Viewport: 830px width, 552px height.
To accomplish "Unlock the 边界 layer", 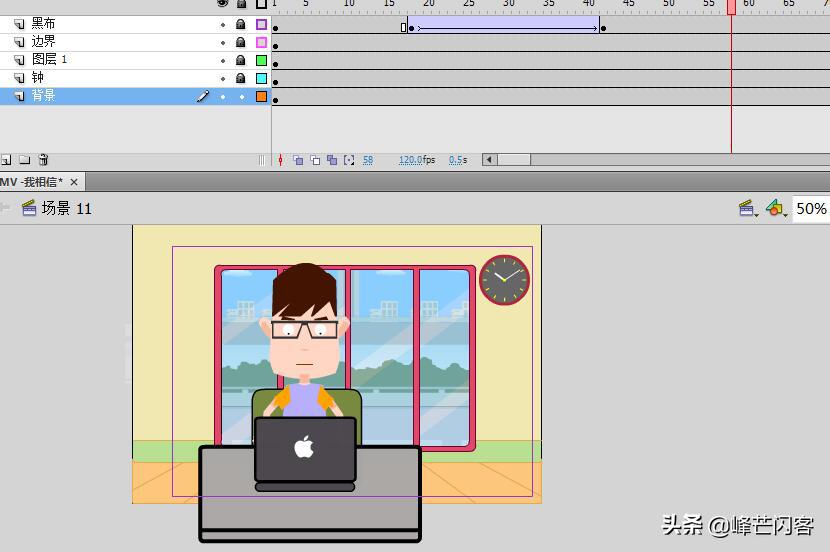I will (x=240, y=42).
